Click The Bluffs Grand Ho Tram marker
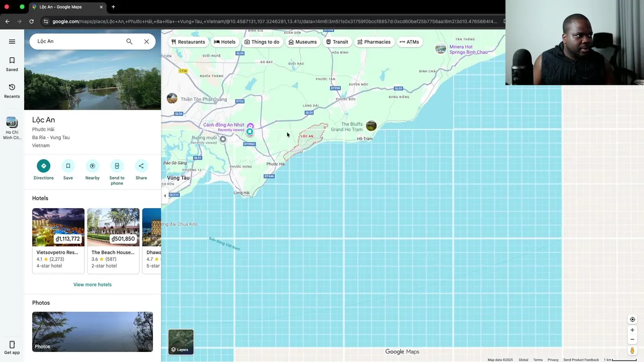This screenshot has height=362, width=644. click(x=371, y=126)
